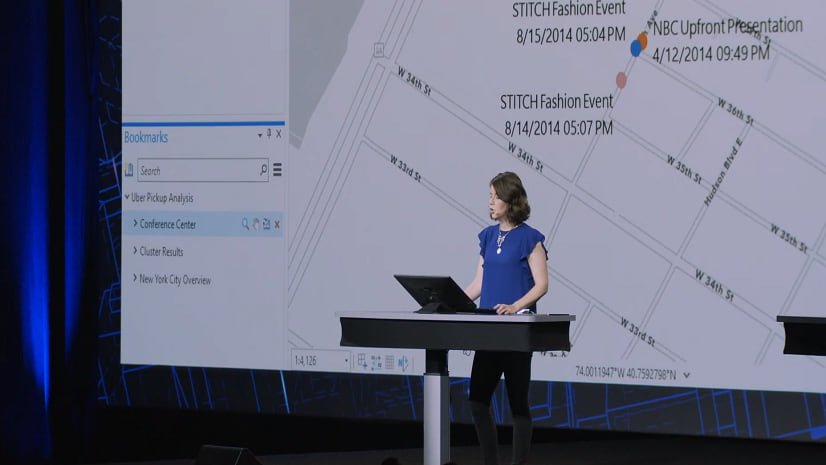Click the blue arrows icon in status bar
The image size is (826, 465).
(x=404, y=363)
